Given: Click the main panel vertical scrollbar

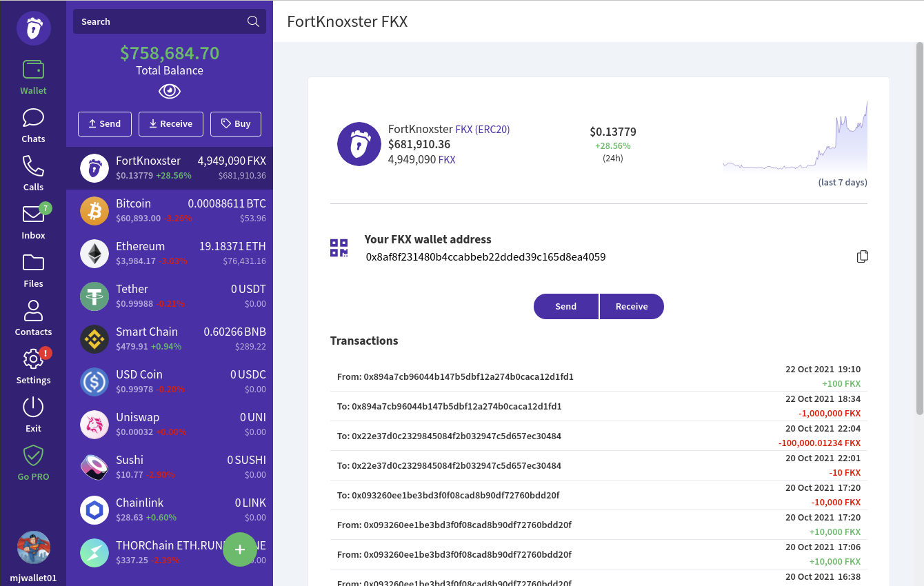Looking at the screenshot, I should [x=919, y=228].
